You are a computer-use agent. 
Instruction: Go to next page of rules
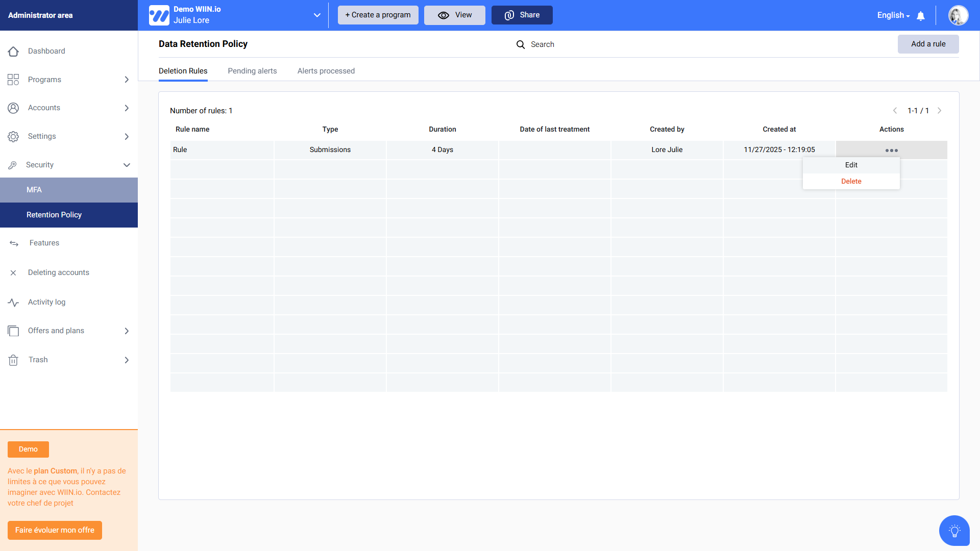point(939,111)
